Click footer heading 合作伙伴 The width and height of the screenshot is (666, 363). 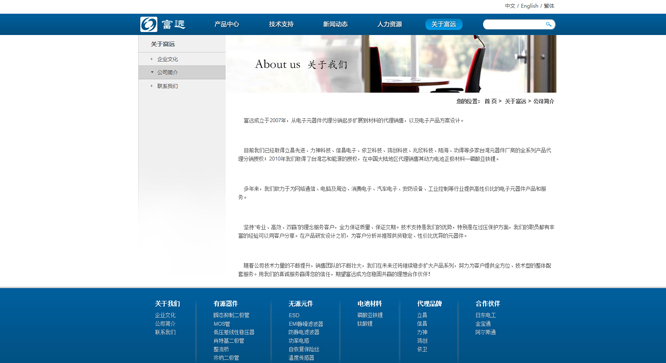pyautogui.click(x=488, y=304)
